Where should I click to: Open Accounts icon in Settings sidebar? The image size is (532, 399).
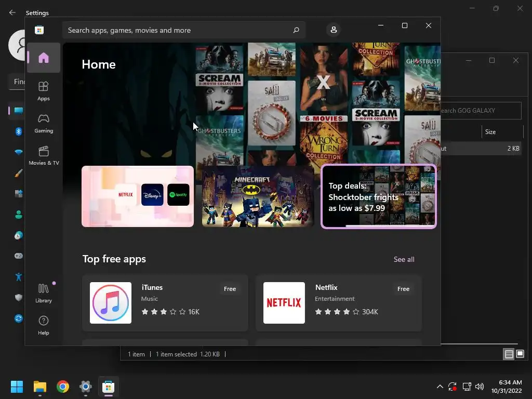(x=18, y=215)
